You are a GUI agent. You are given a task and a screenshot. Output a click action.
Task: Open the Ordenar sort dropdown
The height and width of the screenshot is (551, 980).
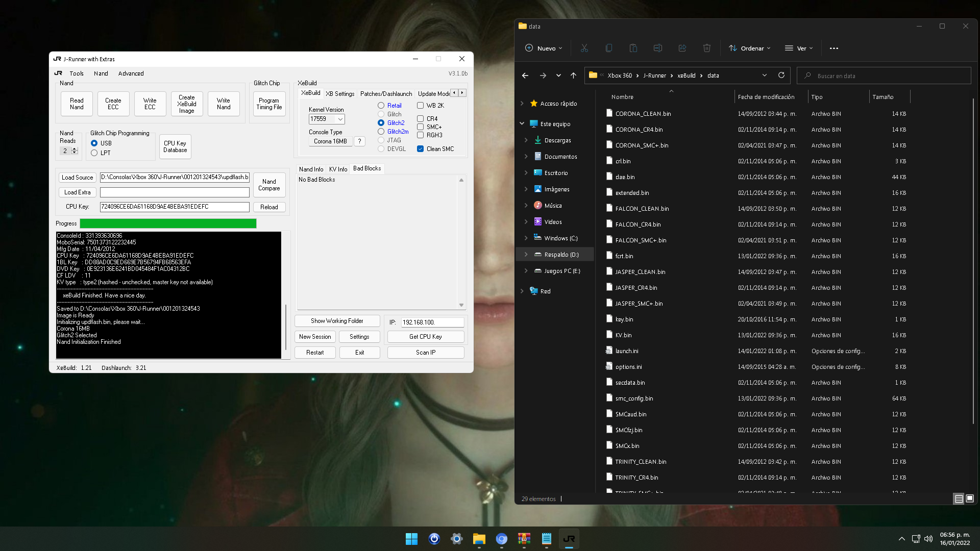[749, 48]
